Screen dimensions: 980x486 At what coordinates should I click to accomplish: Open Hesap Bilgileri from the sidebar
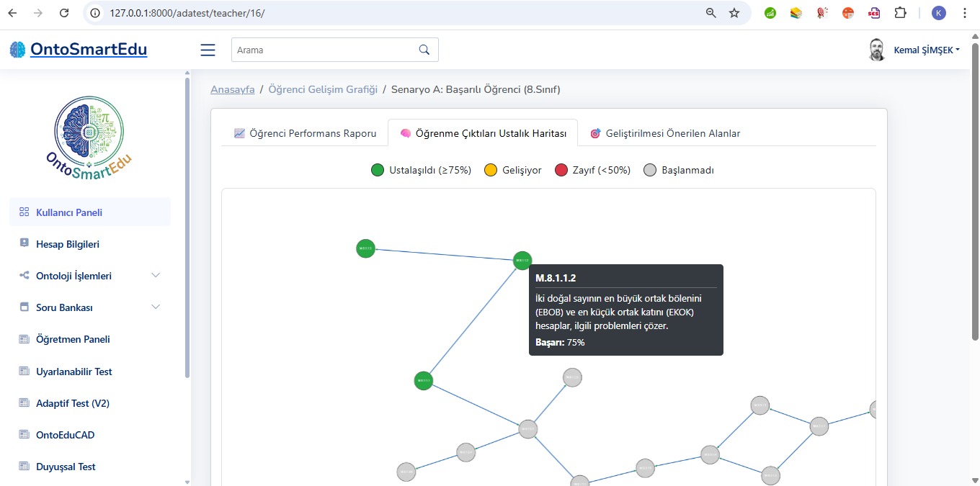[x=68, y=244]
